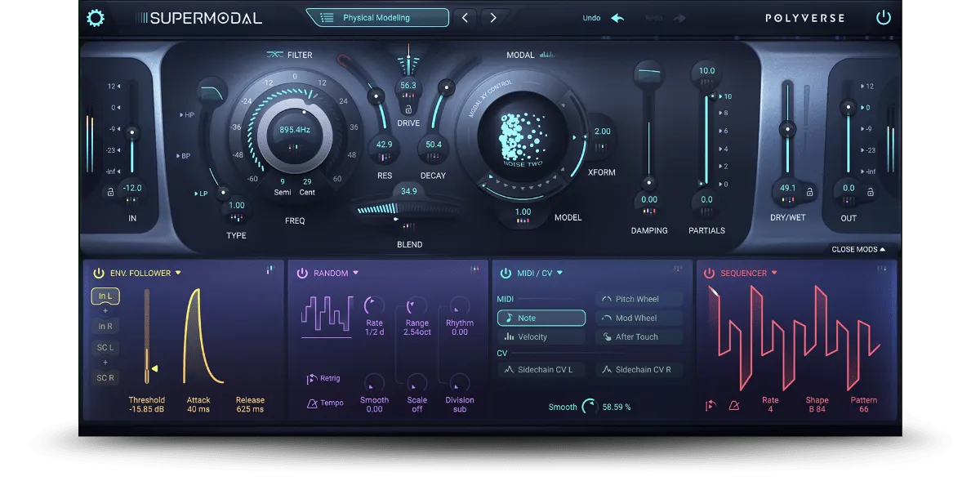Click the Random Rate knob
Image resolution: width=980 pixels, height=490 pixels.
[x=374, y=305]
